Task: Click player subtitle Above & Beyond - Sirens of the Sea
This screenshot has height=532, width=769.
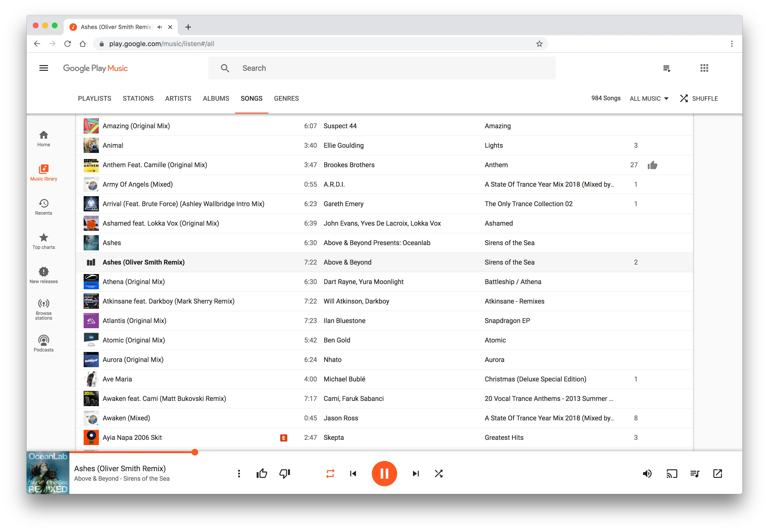Action: pyautogui.click(x=122, y=478)
